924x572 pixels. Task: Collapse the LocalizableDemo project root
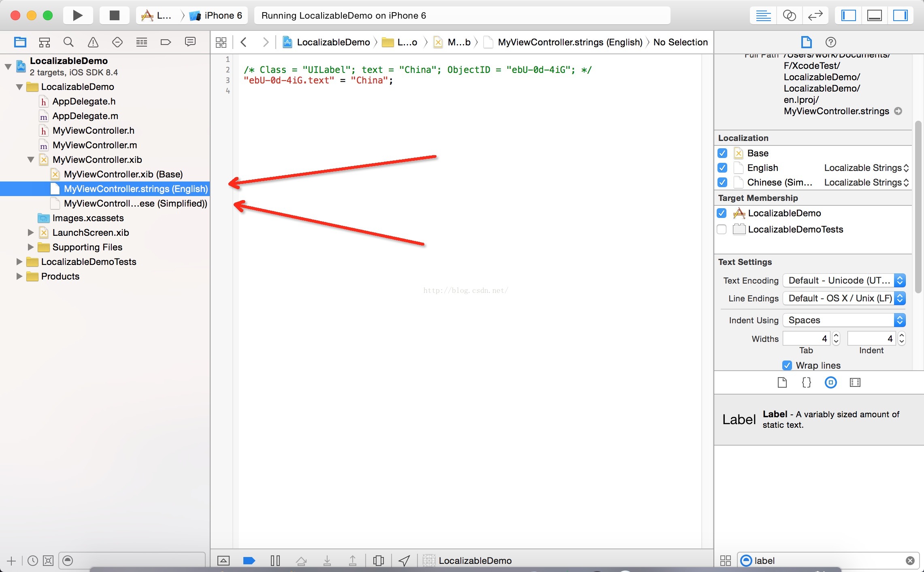[x=8, y=66]
